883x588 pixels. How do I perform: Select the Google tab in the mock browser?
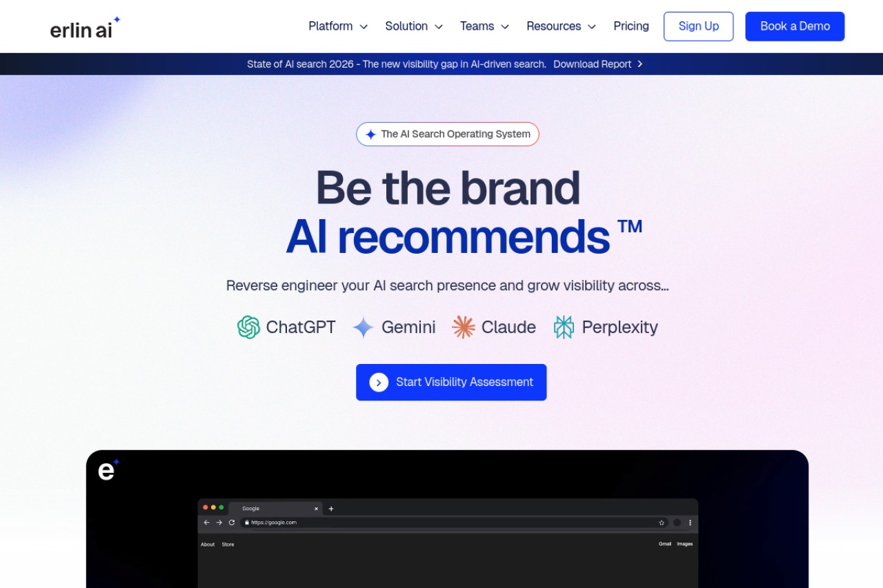[x=275, y=509]
